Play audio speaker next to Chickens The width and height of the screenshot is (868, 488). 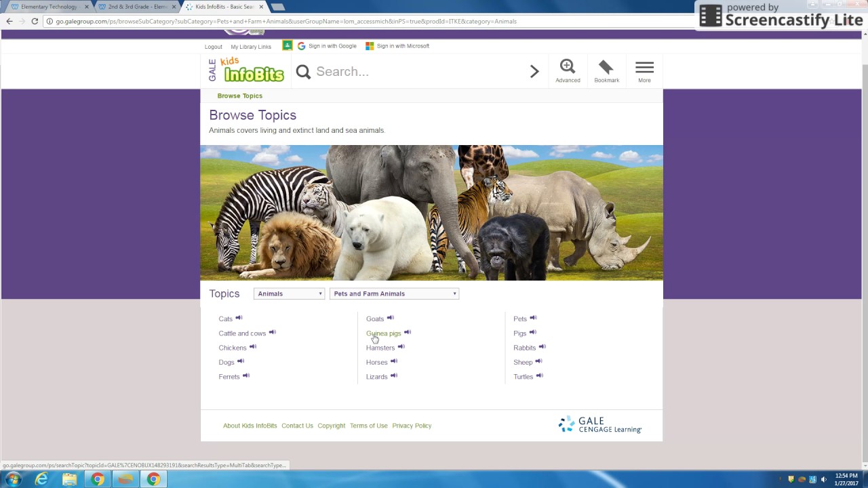tap(253, 347)
